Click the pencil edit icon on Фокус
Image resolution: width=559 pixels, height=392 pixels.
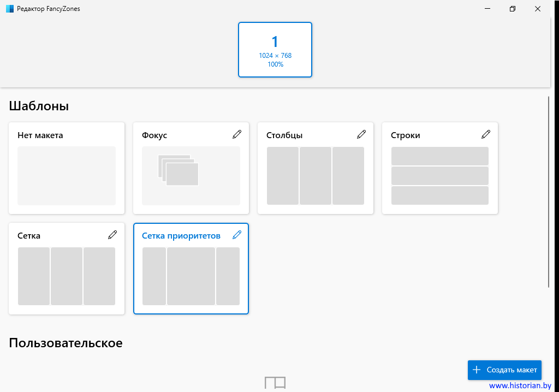(236, 134)
